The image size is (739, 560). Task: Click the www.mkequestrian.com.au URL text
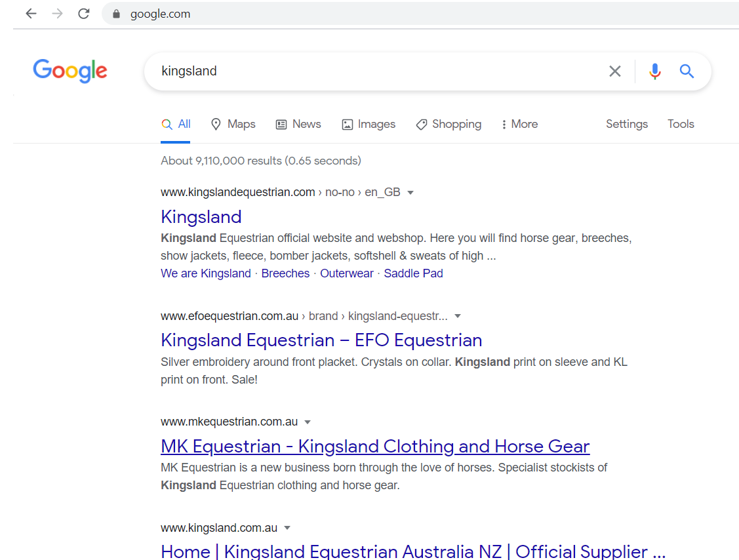pyautogui.click(x=229, y=422)
